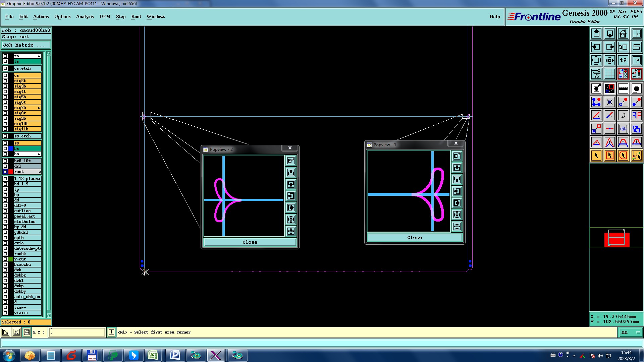This screenshot has height=362, width=644.
Task: Select the ruler measure tool
Action: [623, 88]
